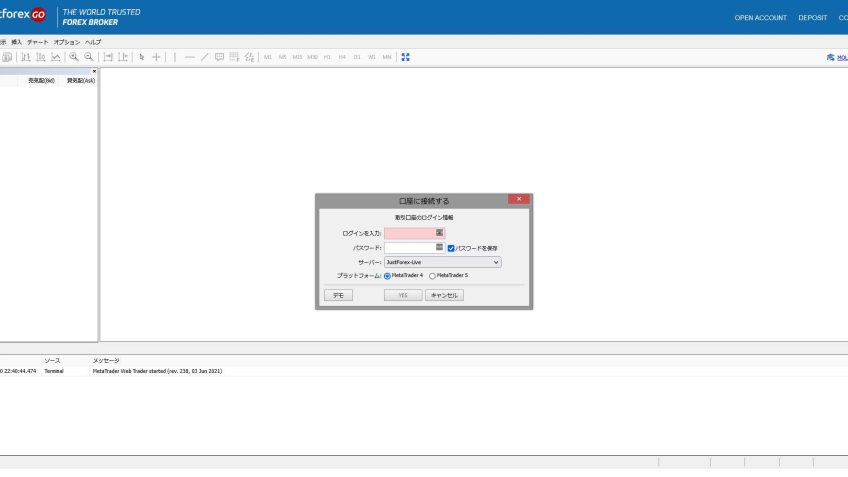This screenshot has height=477, width=848.
Task: Switch chart to line chart icon
Action: 56,57
